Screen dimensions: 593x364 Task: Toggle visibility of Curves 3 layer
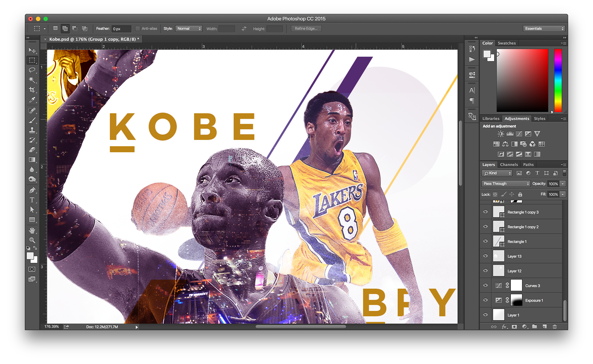(485, 285)
